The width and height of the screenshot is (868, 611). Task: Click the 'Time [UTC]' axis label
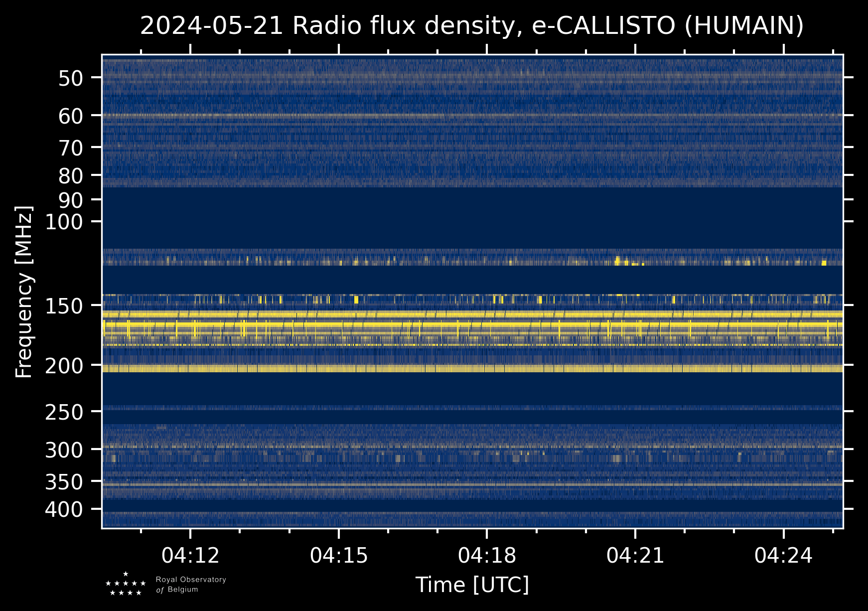472,585
